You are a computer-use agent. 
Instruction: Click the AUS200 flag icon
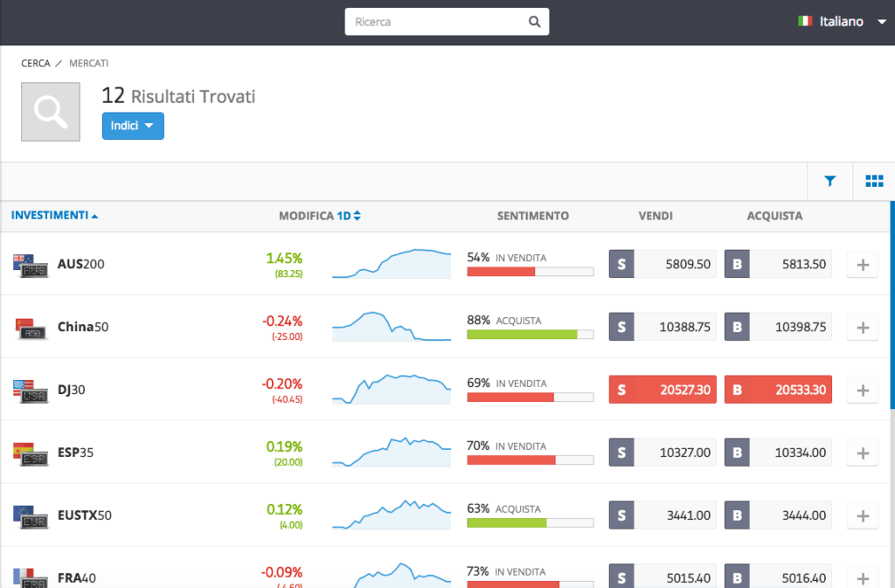(31, 266)
